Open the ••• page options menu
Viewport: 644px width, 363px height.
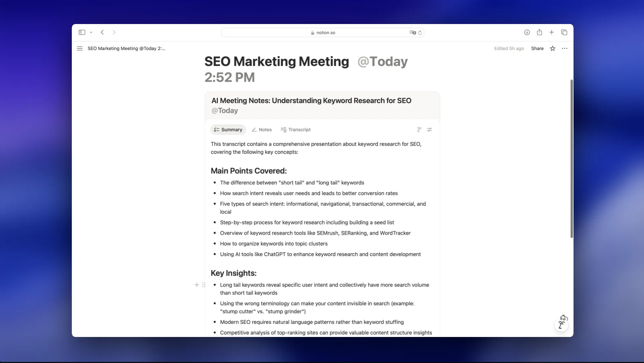pyautogui.click(x=565, y=48)
